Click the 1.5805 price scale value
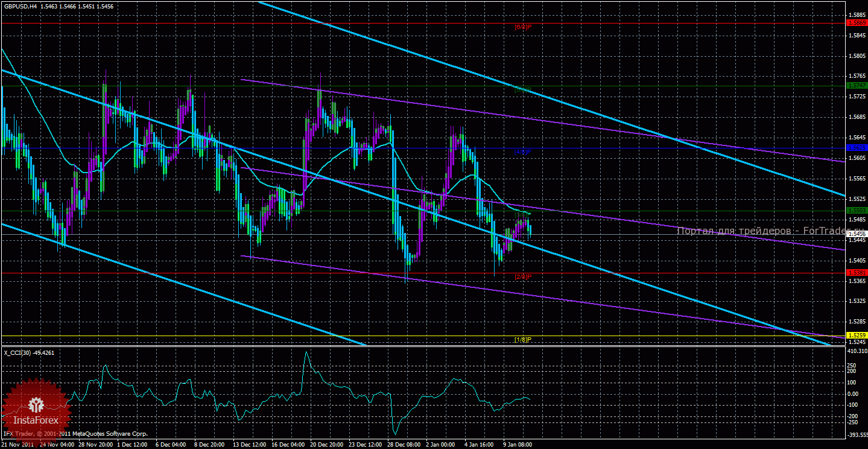The width and height of the screenshot is (868, 449). tap(857, 56)
